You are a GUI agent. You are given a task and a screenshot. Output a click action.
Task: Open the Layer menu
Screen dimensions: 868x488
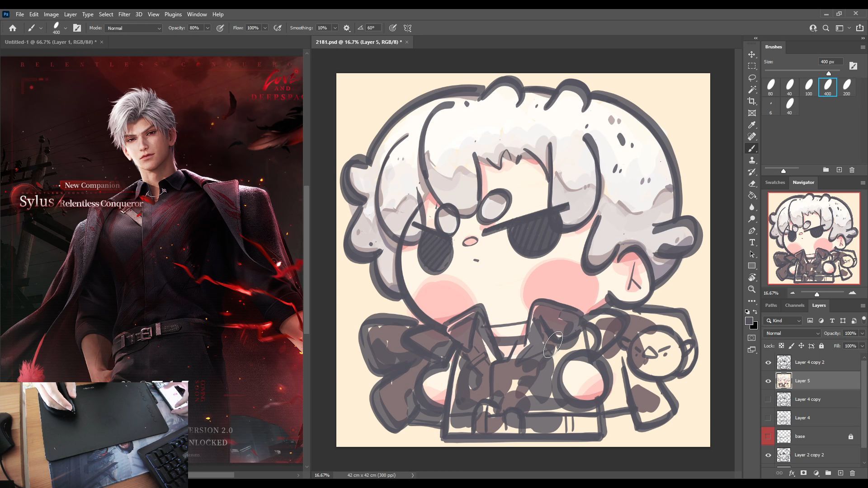[70, 14]
